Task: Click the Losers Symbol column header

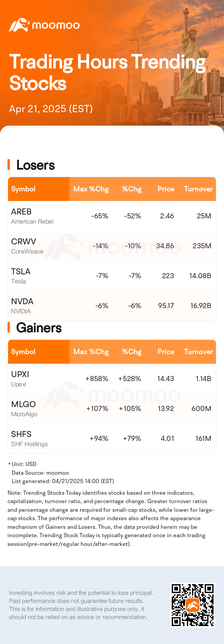Action: coord(23,189)
